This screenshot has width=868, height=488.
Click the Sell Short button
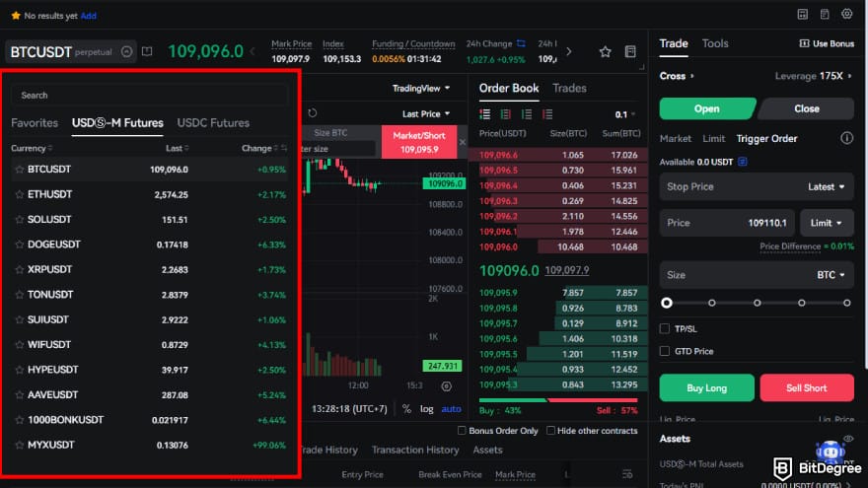[807, 387]
